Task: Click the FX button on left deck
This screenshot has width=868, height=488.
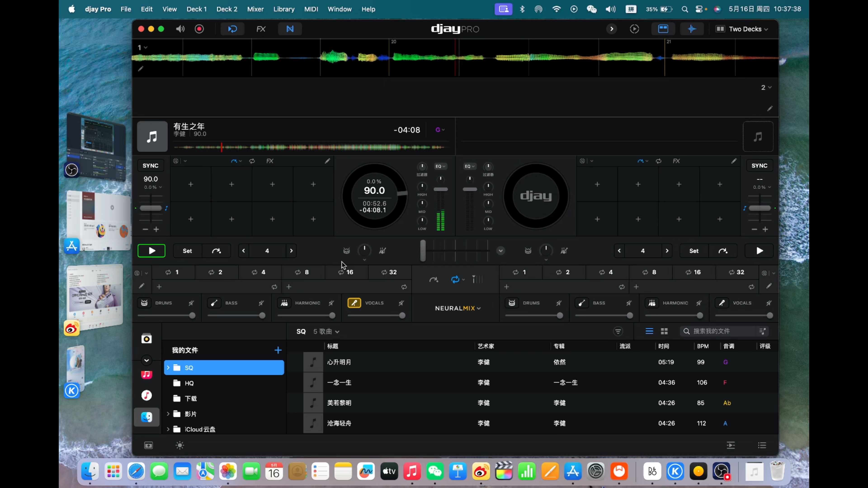Action: (270, 161)
